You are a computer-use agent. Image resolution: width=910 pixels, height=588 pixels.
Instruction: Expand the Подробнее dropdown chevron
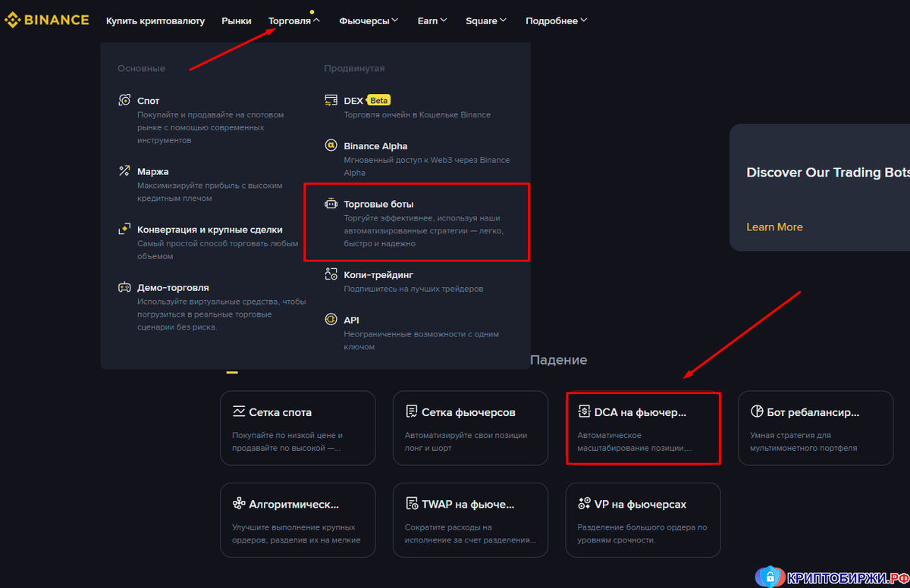(x=583, y=21)
